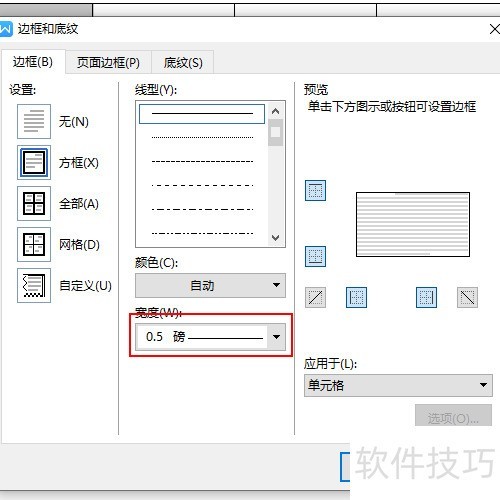Toggle the diagonal-up border button
This screenshot has height=500, width=500.
click(315, 297)
